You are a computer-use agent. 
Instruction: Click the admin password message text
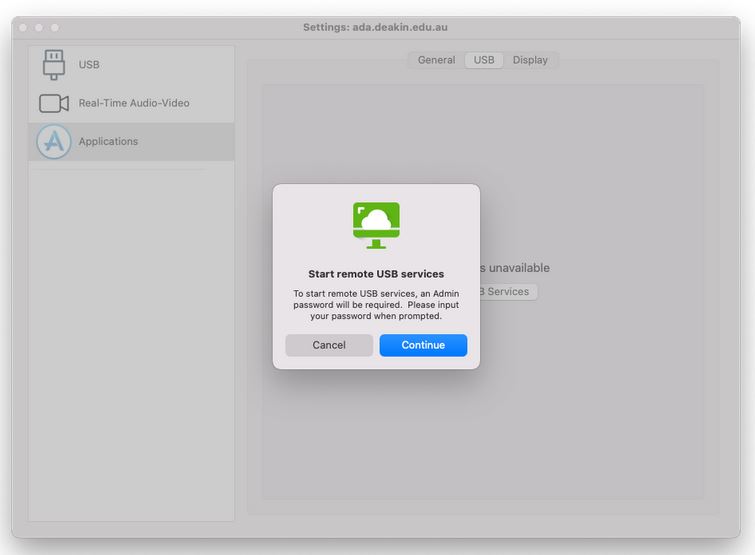pos(376,305)
